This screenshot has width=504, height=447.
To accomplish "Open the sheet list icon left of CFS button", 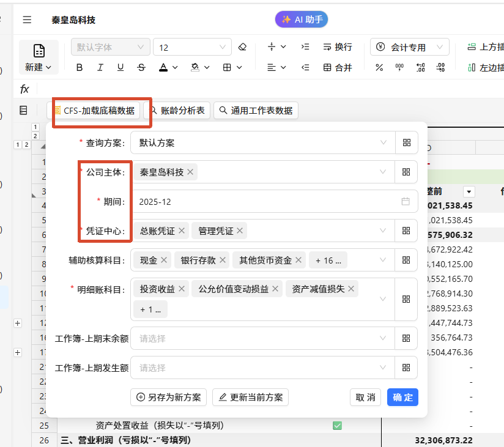I will tap(23, 110).
